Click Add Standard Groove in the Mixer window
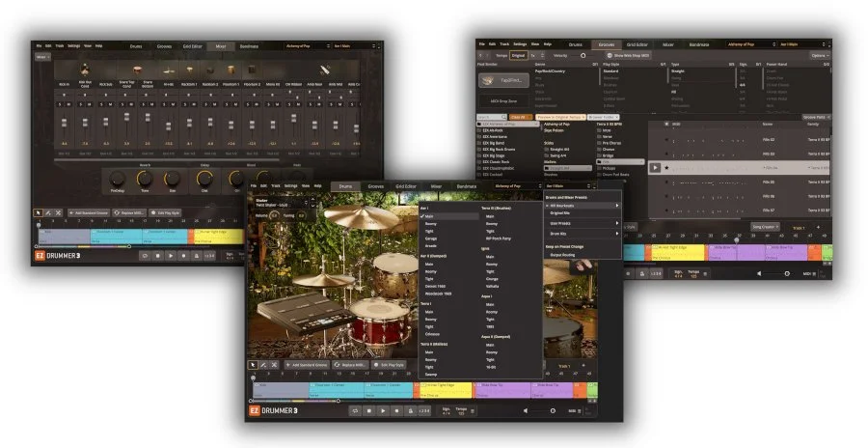The width and height of the screenshot is (868, 448). (88, 213)
